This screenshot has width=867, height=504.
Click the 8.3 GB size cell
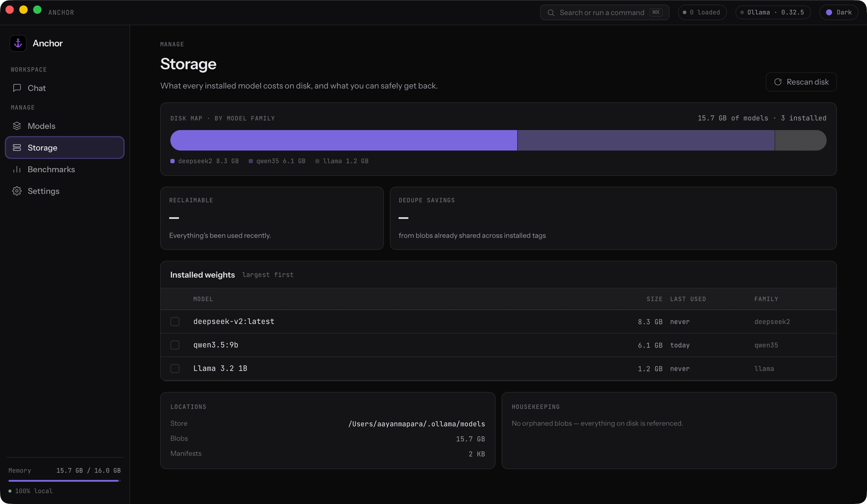click(x=650, y=322)
